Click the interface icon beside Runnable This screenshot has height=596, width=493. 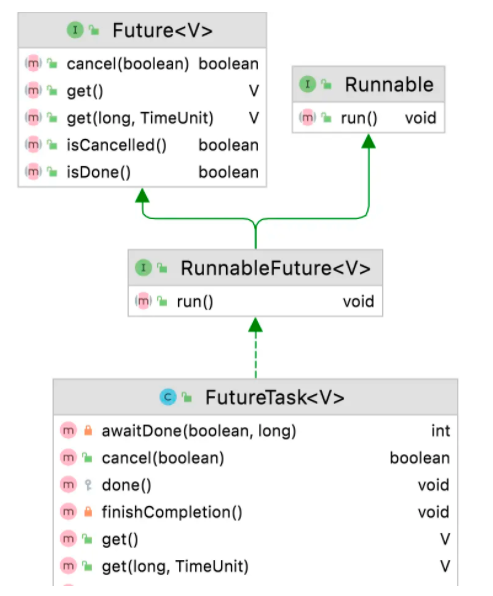[x=307, y=84]
